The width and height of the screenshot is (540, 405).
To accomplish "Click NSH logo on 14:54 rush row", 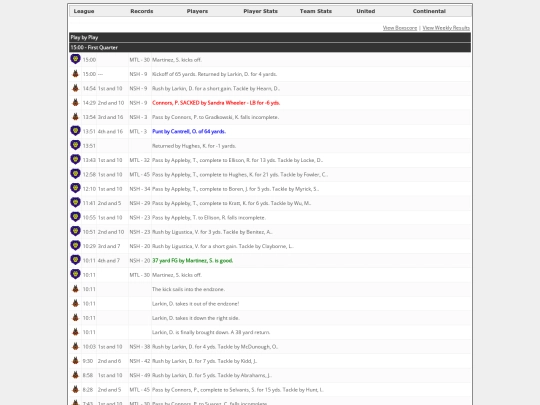I will (75, 88).
